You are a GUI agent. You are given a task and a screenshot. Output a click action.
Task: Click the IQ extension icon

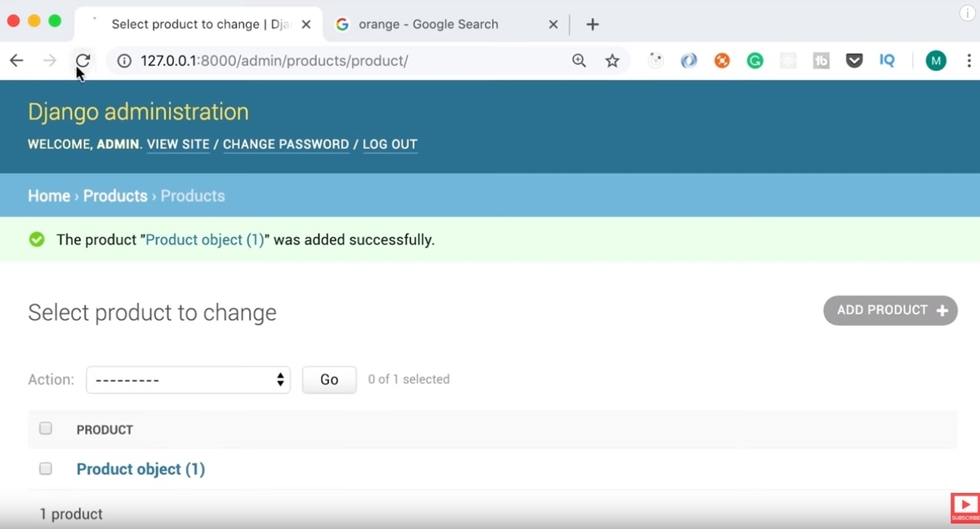pyautogui.click(x=887, y=60)
